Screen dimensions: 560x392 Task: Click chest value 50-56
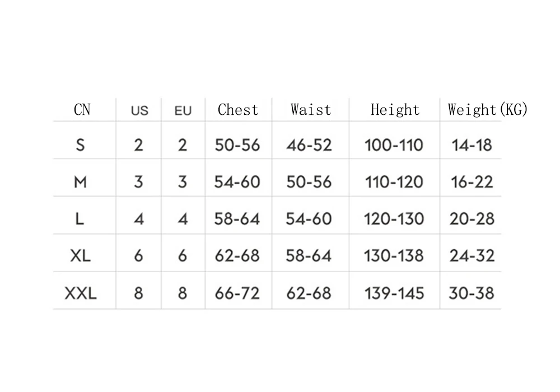coord(237,145)
